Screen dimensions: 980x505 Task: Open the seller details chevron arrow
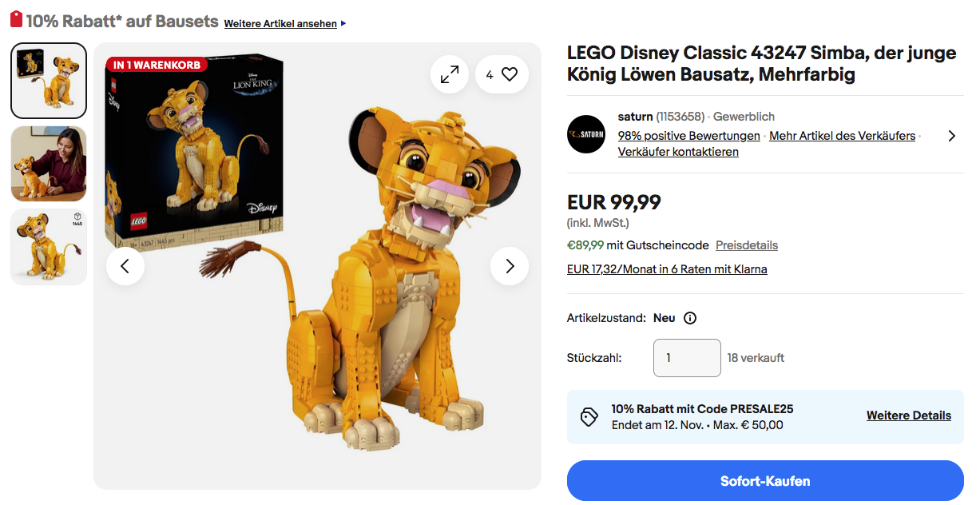(x=951, y=136)
